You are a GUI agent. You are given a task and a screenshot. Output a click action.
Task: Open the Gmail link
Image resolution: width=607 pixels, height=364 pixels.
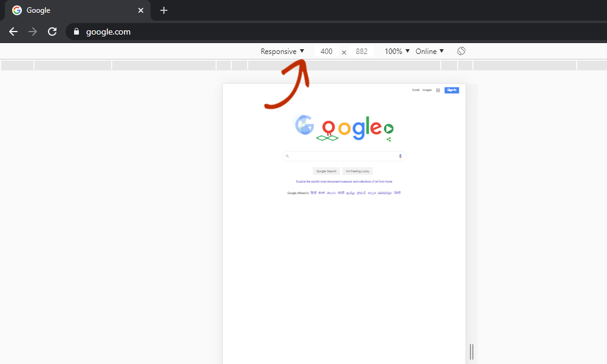(x=415, y=90)
